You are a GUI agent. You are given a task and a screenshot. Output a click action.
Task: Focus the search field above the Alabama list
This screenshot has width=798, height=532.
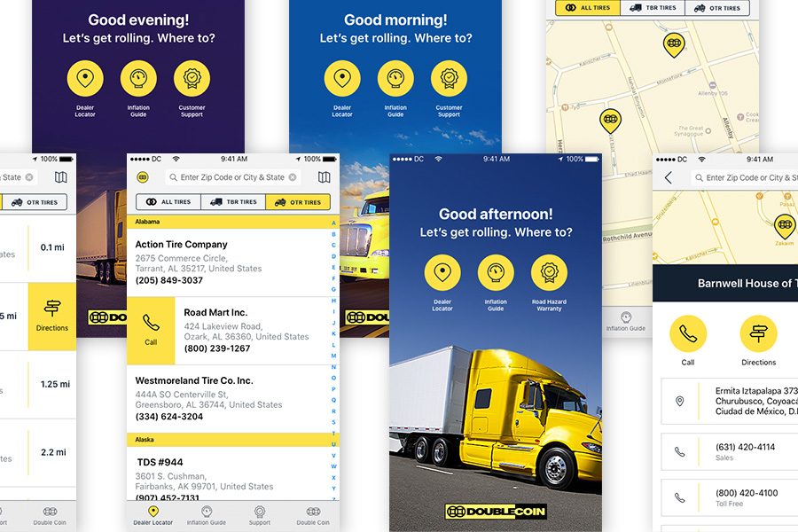[x=233, y=177]
